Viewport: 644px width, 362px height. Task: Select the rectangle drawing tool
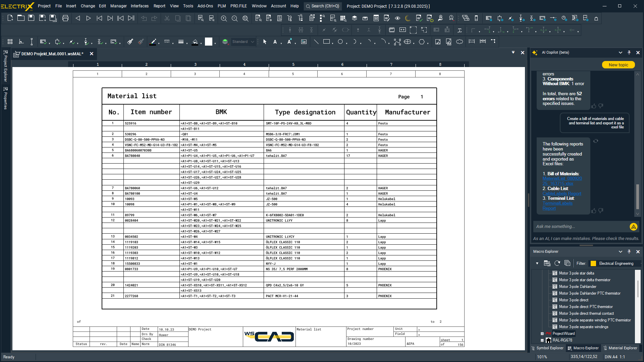tap(326, 42)
